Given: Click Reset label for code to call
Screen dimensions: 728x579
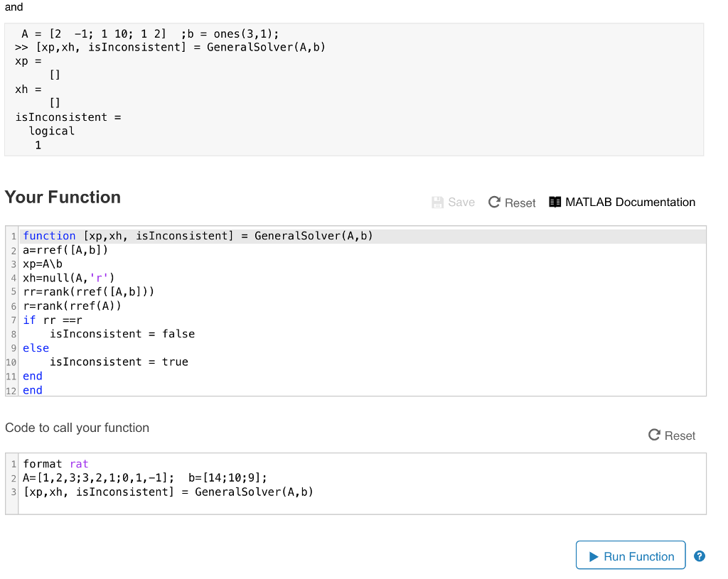Looking at the screenshot, I should [x=680, y=436].
